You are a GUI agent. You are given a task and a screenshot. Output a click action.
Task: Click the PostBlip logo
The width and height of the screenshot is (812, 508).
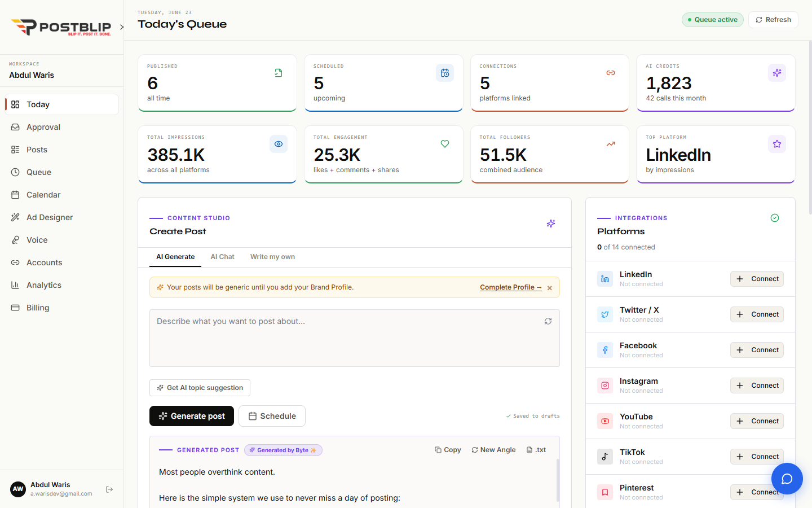click(x=61, y=27)
